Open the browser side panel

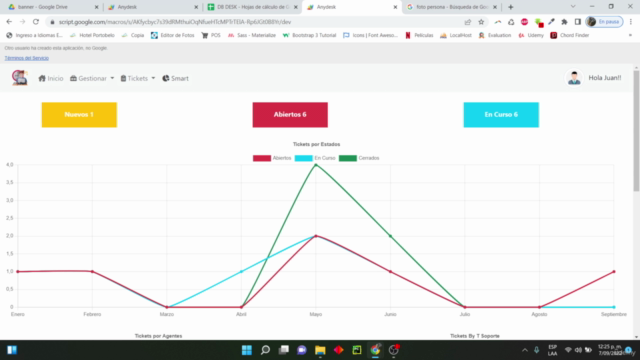pyautogui.click(x=578, y=22)
